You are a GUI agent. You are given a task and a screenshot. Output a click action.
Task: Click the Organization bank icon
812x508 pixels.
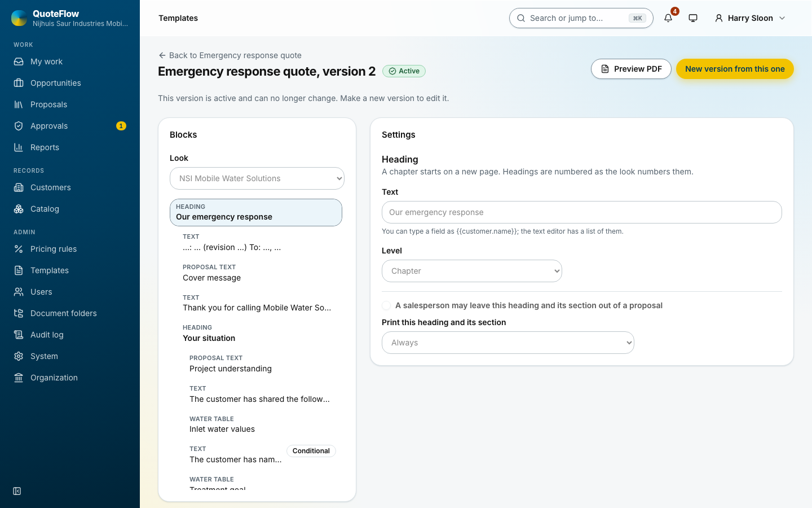(x=19, y=378)
